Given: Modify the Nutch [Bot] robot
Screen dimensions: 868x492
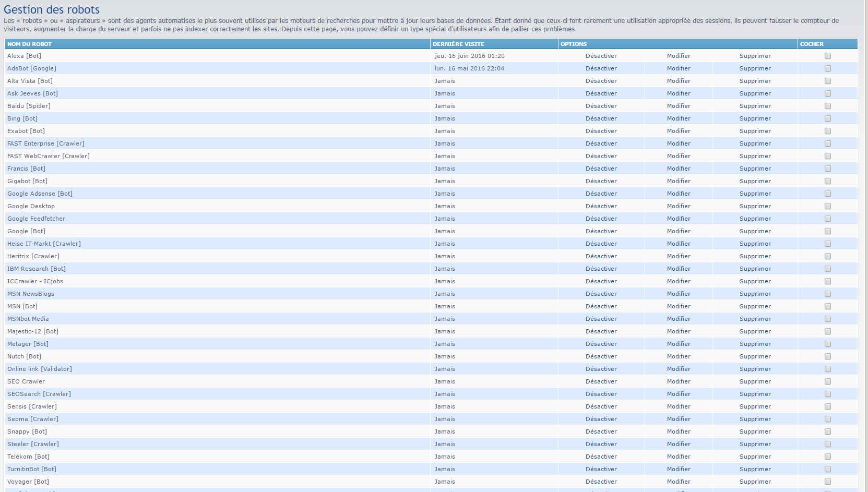Looking at the screenshot, I should click(679, 356).
